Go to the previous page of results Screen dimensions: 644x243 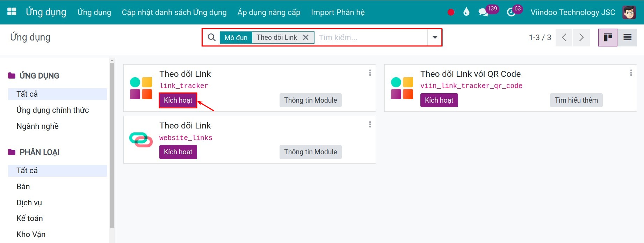564,37
